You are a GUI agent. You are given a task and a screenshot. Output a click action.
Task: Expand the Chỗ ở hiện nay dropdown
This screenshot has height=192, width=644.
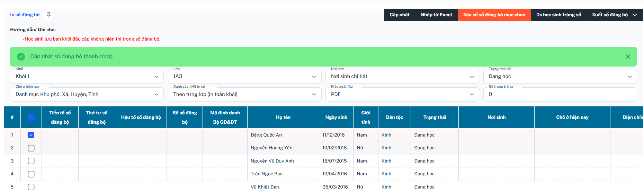click(x=87, y=94)
